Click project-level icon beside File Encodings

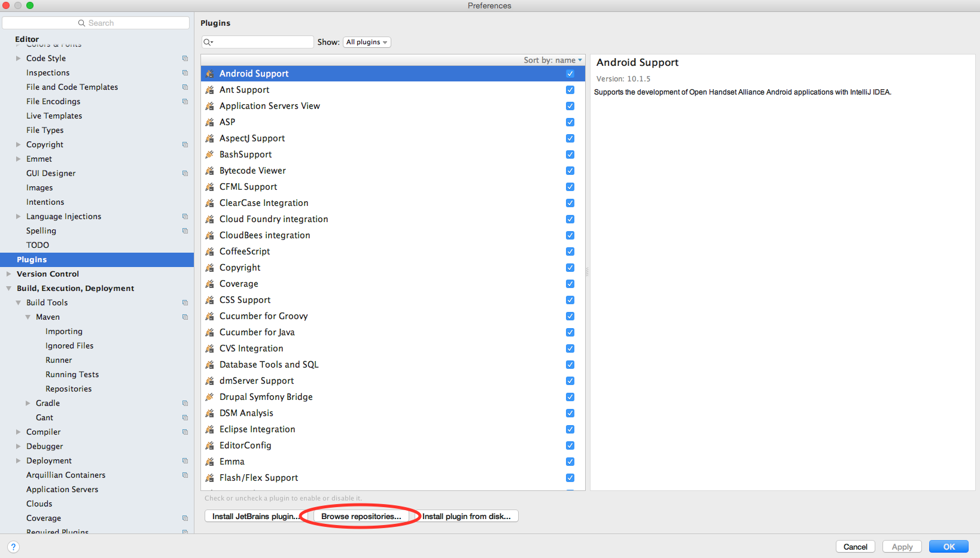click(x=185, y=101)
